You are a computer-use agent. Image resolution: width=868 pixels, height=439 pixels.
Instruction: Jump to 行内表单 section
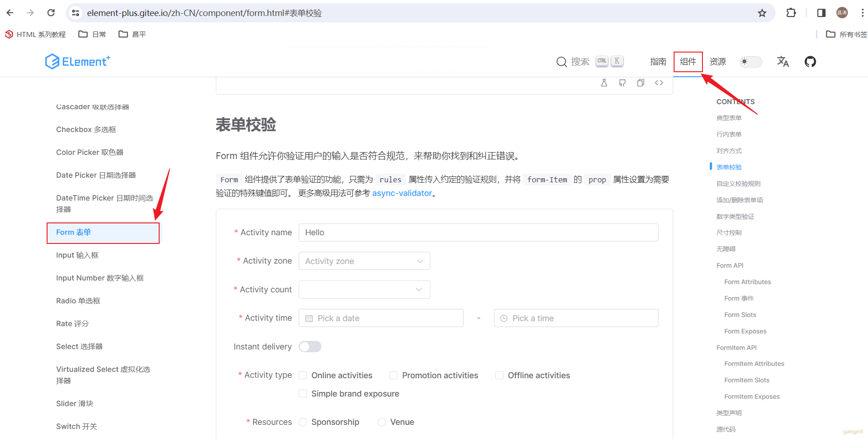pos(729,134)
